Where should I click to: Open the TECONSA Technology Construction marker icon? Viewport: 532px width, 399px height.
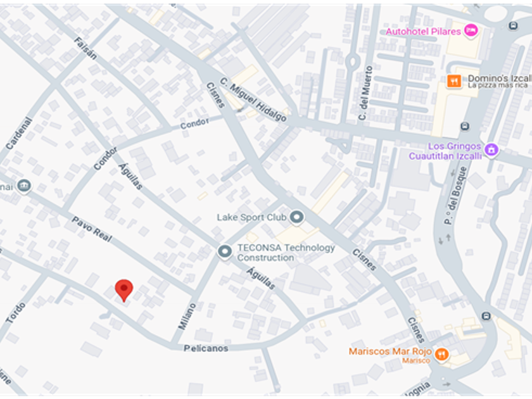(225, 252)
